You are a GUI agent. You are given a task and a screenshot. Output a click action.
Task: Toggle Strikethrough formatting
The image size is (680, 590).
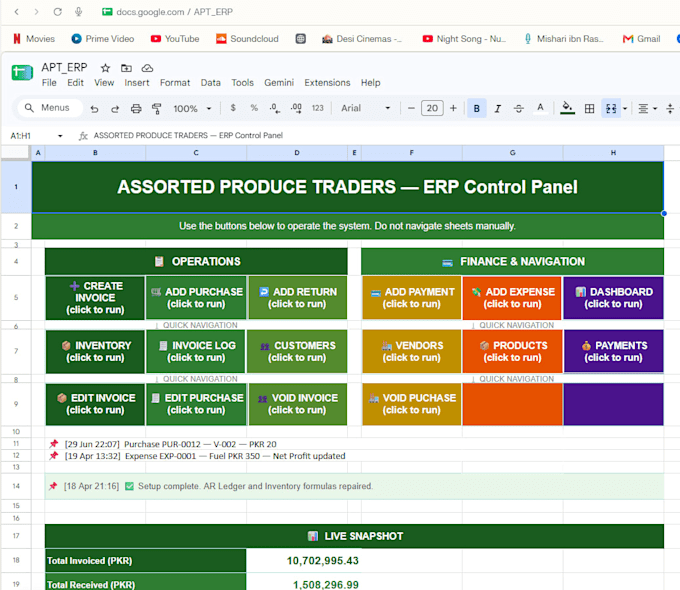(519, 108)
